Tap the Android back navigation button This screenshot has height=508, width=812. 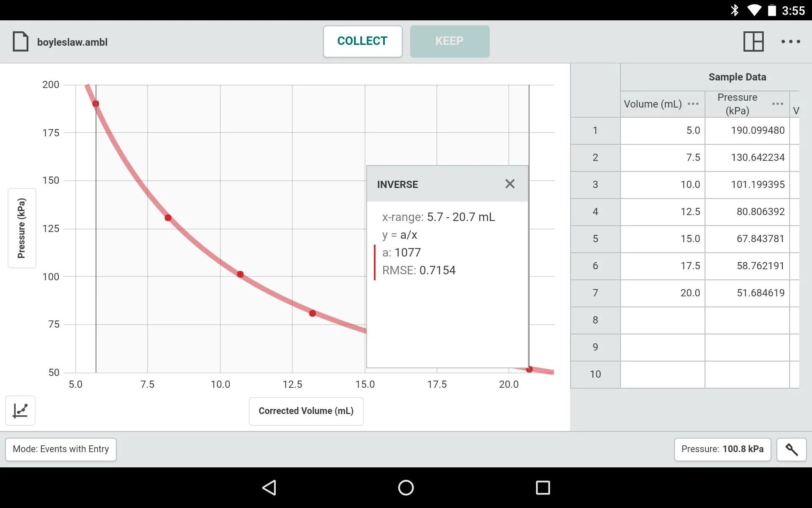[x=269, y=488]
